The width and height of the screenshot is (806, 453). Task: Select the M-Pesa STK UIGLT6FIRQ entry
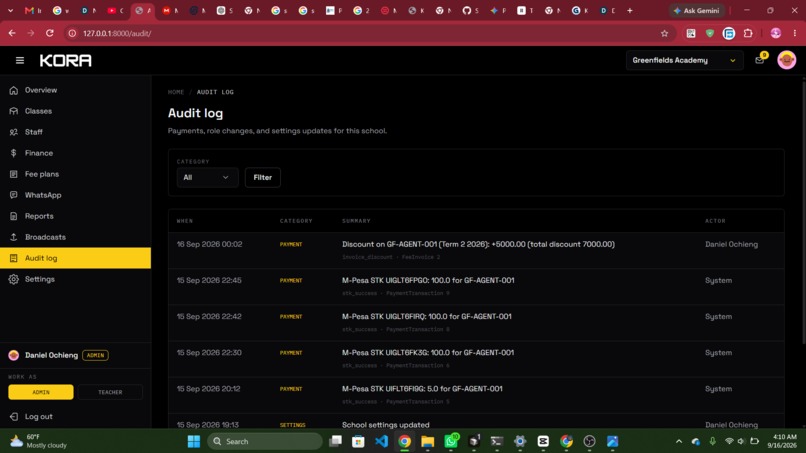427,316
